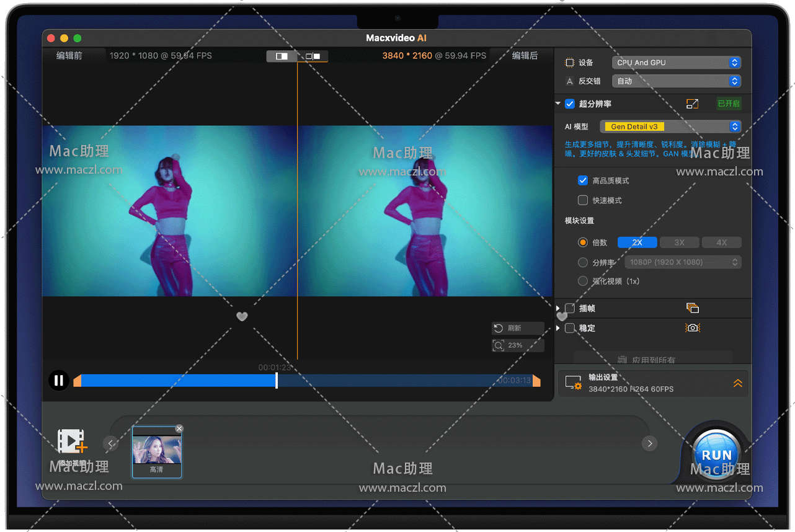Viewport: 795px width, 532px height.
Task: Expand the 输出设置 panel chevron
Action: (x=737, y=384)
